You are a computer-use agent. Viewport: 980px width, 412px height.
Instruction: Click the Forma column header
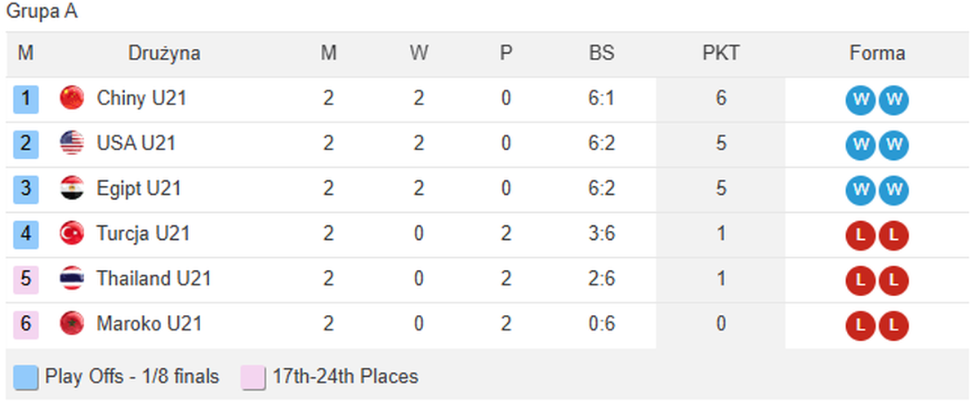(877, 54)
